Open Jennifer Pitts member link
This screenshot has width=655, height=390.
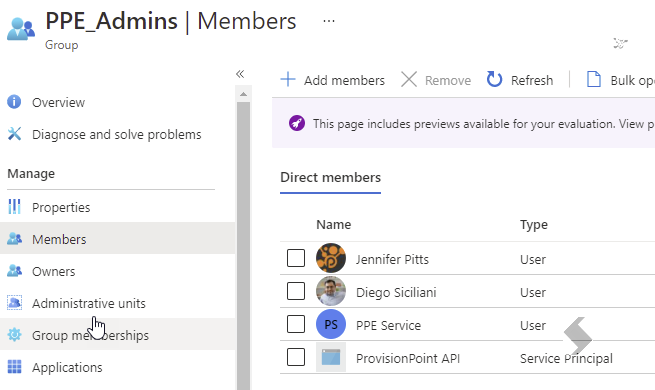[392, 259]
